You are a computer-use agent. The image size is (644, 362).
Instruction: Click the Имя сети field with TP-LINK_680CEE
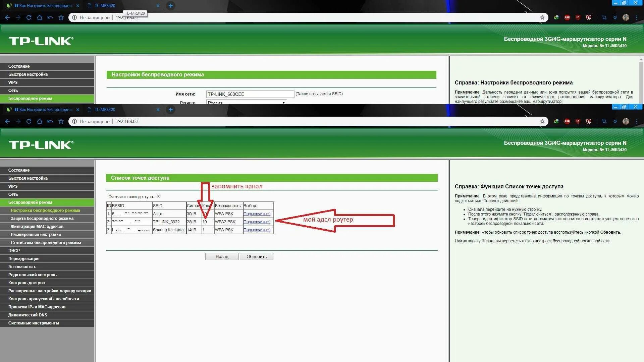click(x=250, y=94)
